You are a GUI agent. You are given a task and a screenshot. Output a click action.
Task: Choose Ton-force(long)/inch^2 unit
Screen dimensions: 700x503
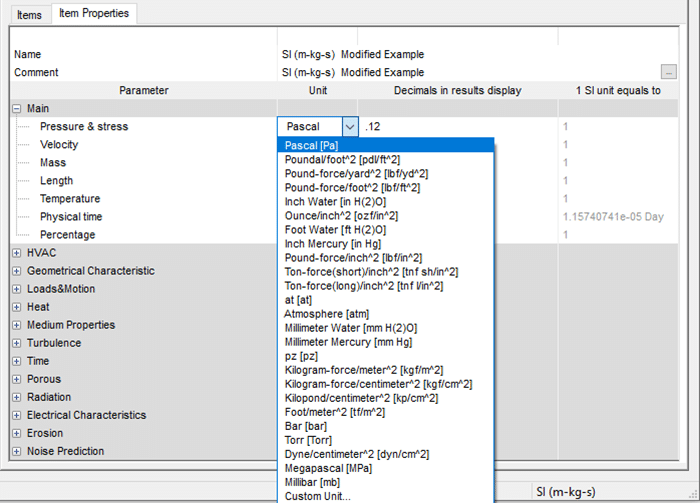(x=386, y=286)
